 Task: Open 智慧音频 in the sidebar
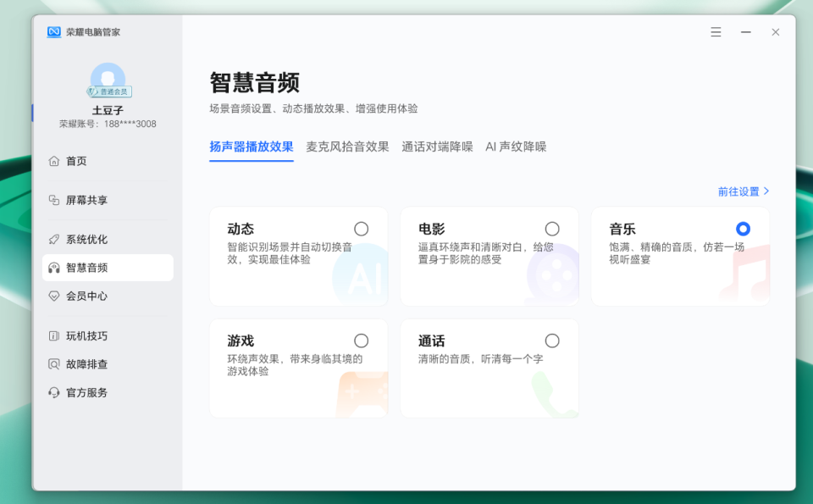point(108,268)
